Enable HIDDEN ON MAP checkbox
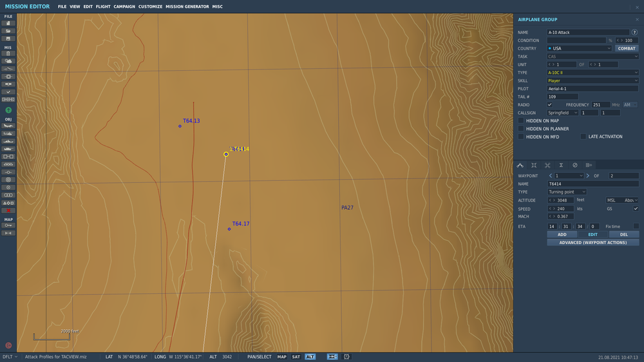 pyautogui.click(x=521, y=121)
